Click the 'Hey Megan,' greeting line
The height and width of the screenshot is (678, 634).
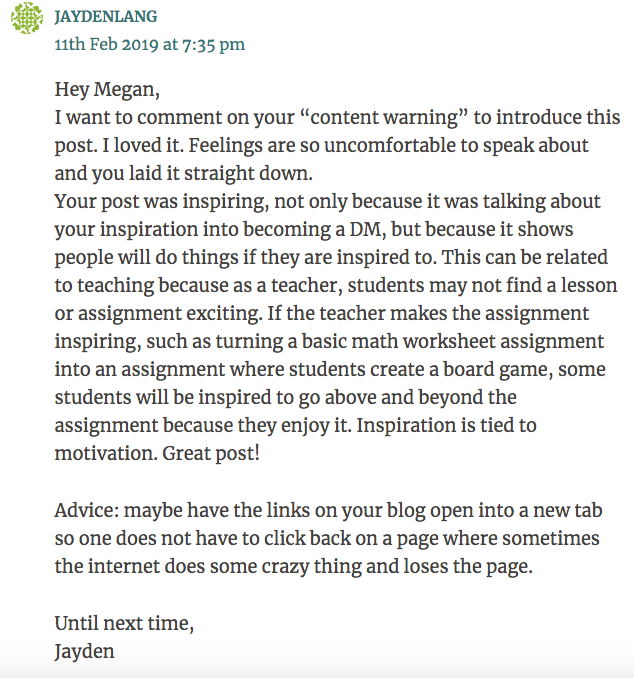[x=107, y=90]
